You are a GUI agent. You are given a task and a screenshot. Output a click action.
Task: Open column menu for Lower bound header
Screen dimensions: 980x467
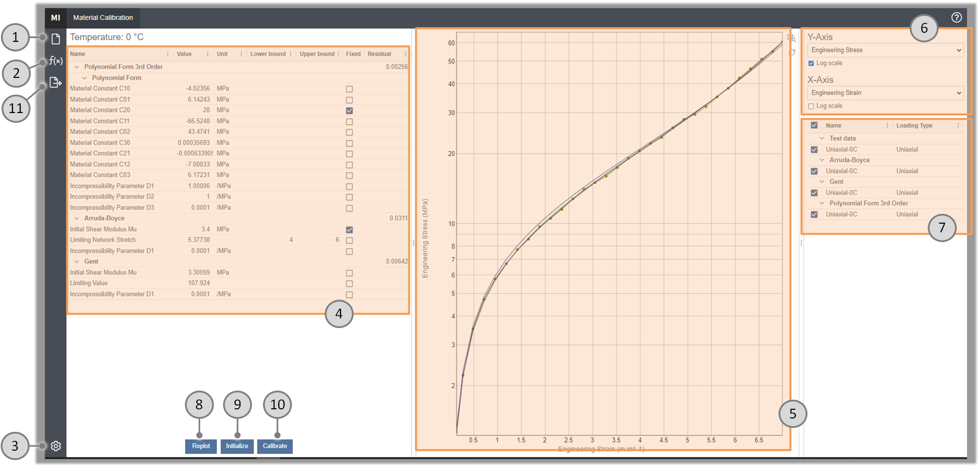pos(290,54)
